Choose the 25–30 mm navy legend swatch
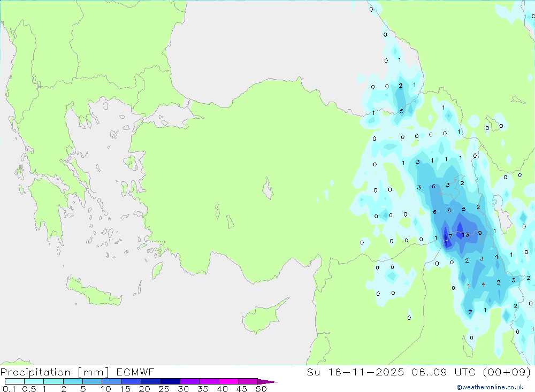535x392 pixels. click(x=170, y=381)
